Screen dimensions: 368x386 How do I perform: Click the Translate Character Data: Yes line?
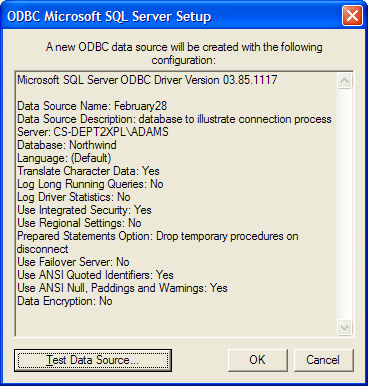pyautogui.click(x=88, y=171)
